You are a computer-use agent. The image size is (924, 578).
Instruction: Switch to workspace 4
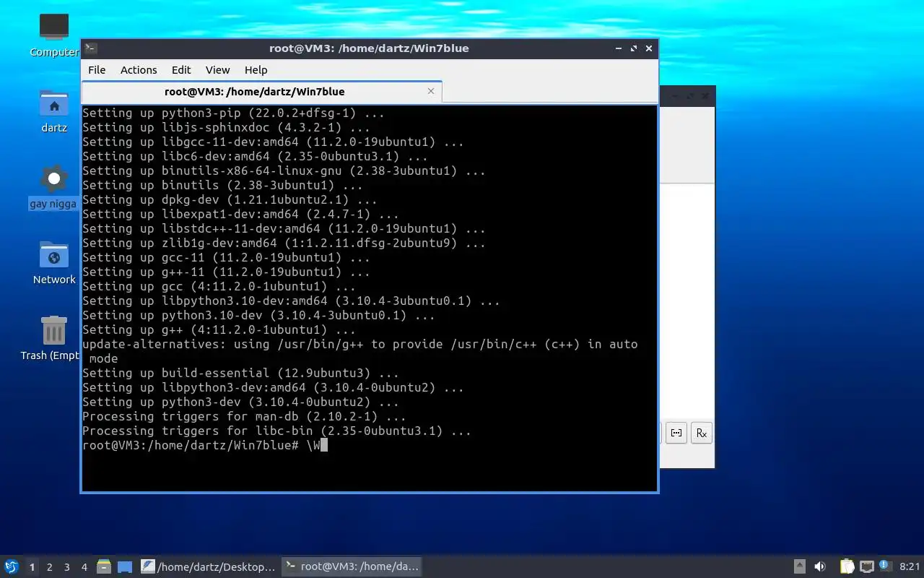coord(84,567)
